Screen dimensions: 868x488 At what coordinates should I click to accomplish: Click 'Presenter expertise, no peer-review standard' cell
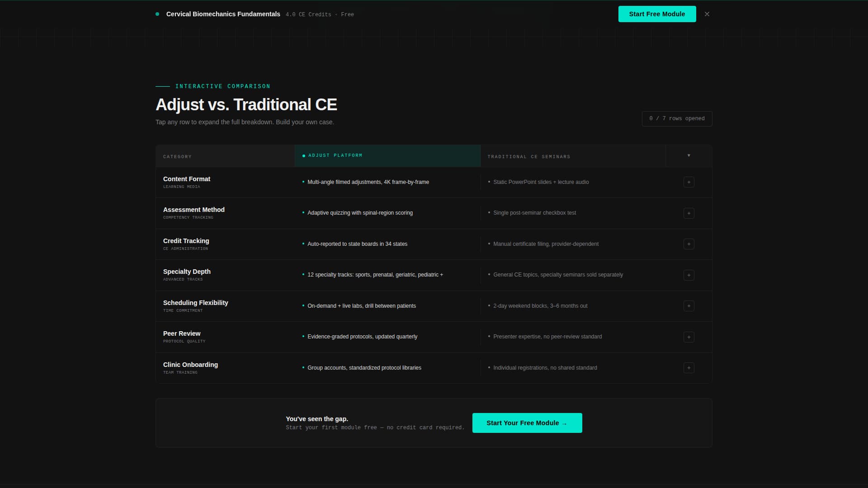[x=547, y=337]
